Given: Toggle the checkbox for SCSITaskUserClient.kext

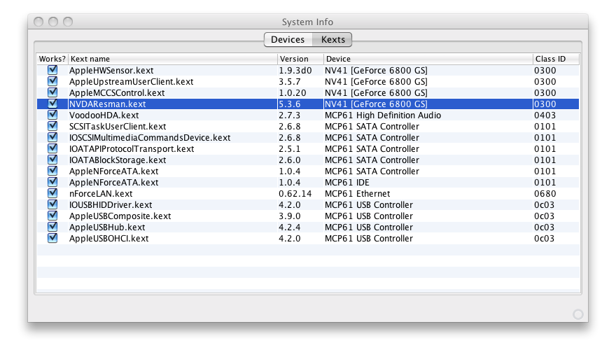Looking at the screenshot, I should [52, 126].
